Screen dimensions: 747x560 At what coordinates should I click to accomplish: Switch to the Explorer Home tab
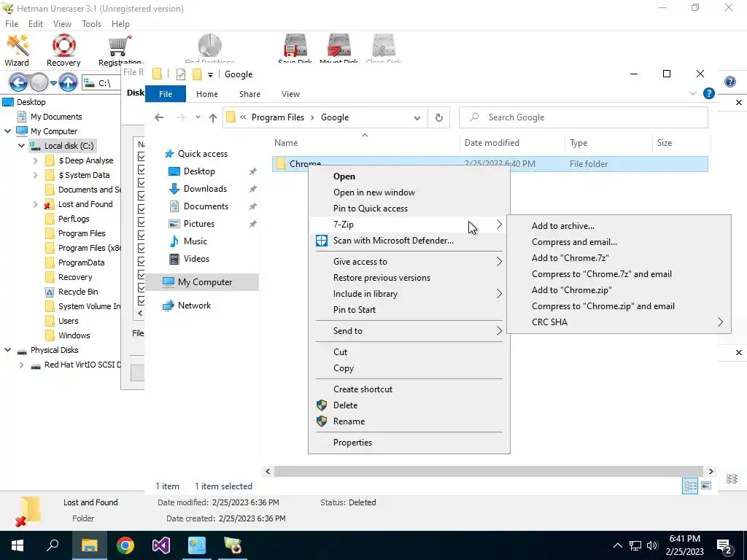pyautogui.click(x=206, y=94)
